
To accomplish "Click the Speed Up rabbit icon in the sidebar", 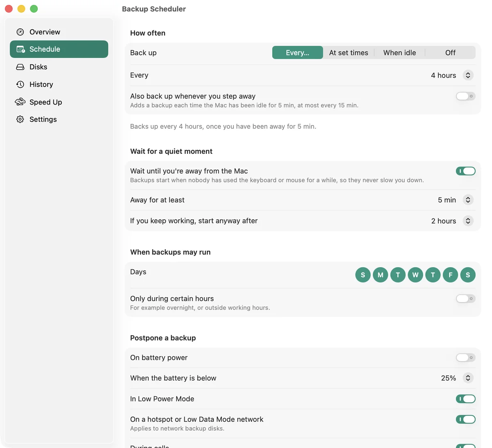I will click(20, 102).
